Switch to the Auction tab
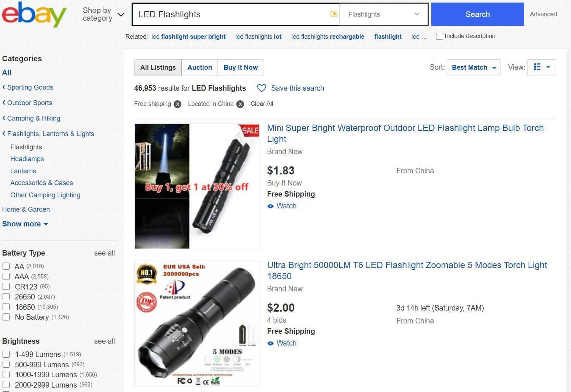 click(199, 67)
